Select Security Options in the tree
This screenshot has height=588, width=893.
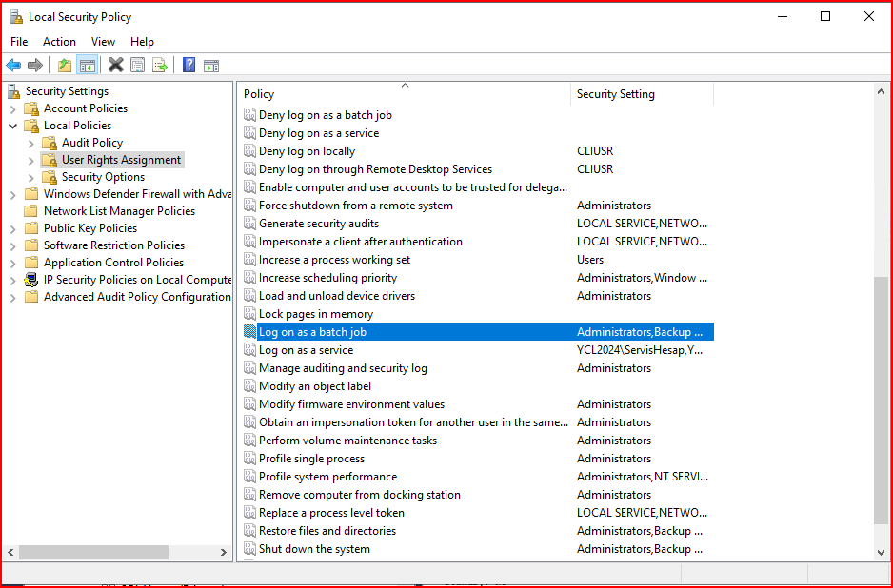pos(103,177)
